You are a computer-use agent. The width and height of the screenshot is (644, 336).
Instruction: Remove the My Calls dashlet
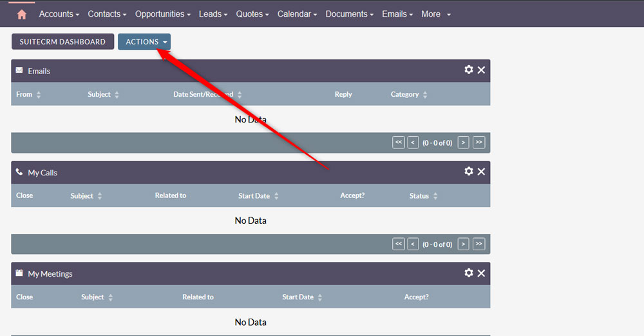tap(481, 171)
